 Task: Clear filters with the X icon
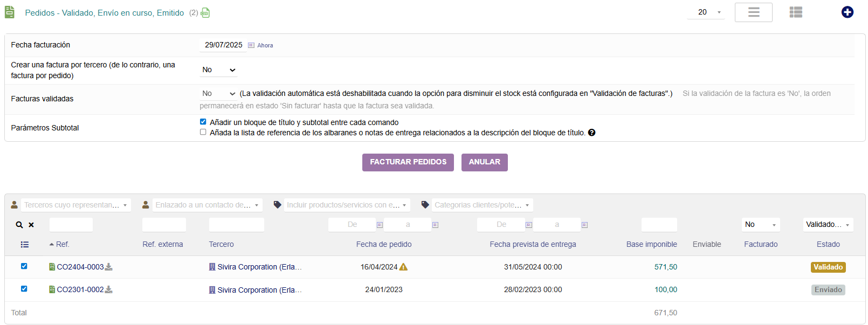(31, 225)
